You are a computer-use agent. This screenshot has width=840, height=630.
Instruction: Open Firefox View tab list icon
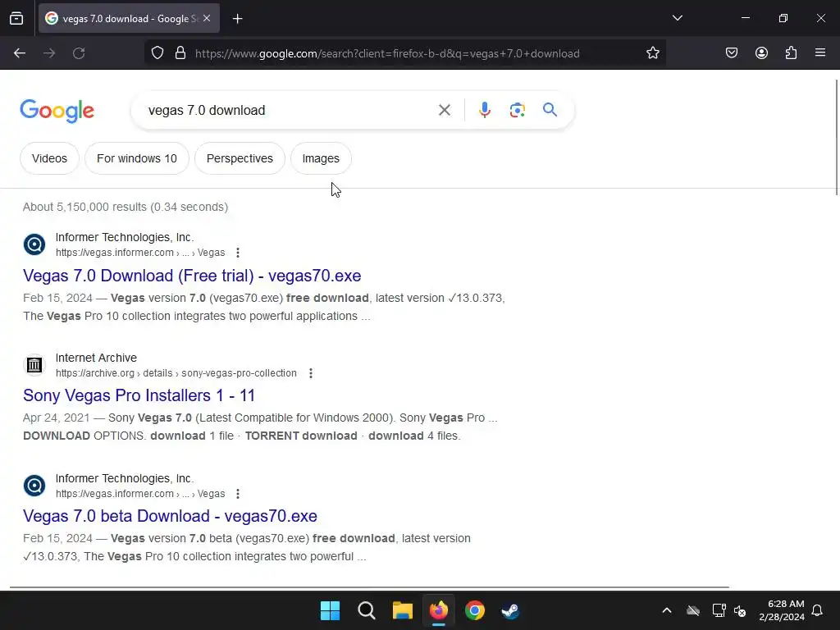16,19
